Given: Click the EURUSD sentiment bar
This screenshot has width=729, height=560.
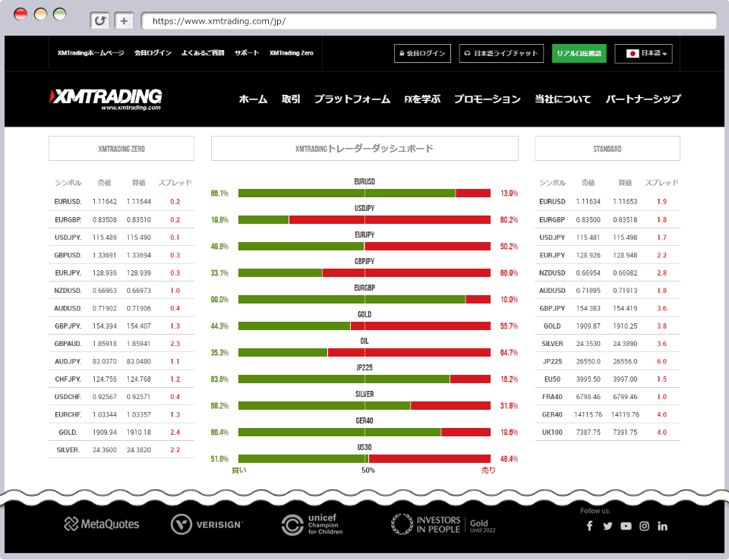Looking at the screenshot, I should click(x=364, y=193).
